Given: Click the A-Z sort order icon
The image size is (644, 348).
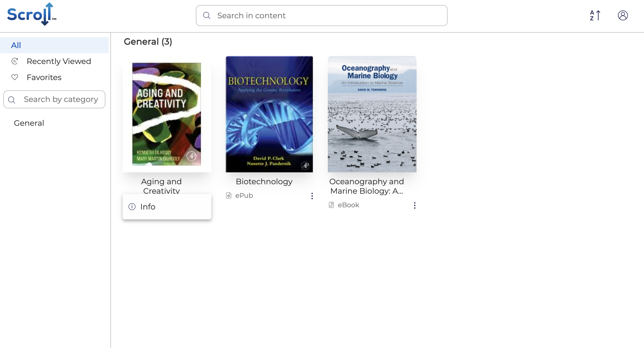Looking at the screenshot, I should click(595, 16).
